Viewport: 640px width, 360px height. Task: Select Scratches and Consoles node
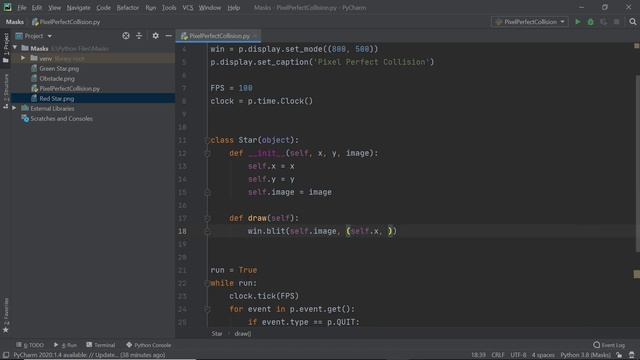click(61, 118)
